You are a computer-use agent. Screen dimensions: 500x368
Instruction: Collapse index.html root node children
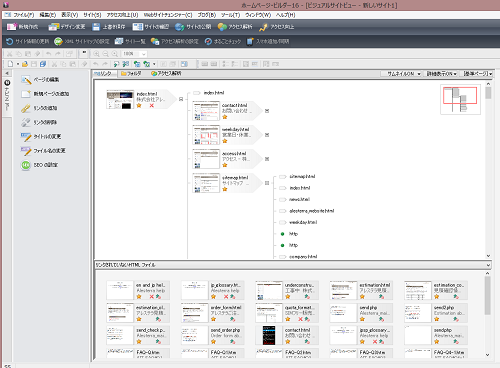[x=181, y=99]
